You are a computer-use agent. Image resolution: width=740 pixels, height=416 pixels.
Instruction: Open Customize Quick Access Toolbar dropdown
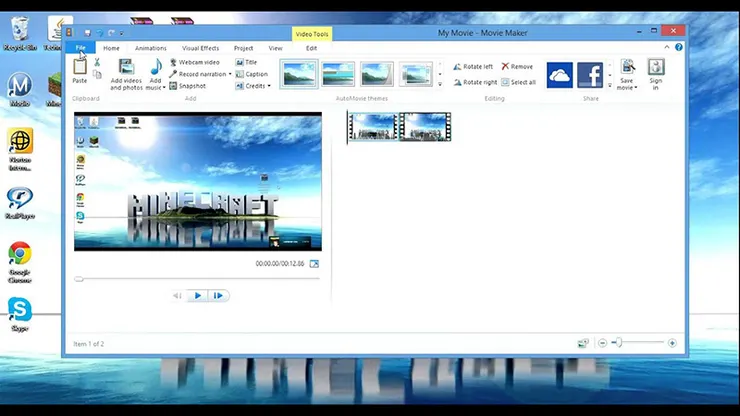(x=122, y=34)
